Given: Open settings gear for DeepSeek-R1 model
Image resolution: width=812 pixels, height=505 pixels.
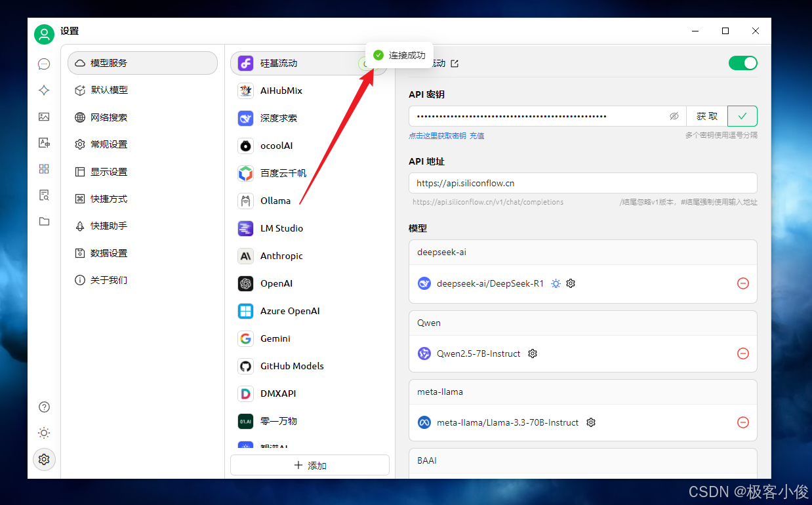Looking at the screenshot, I should tap(571, 283).
